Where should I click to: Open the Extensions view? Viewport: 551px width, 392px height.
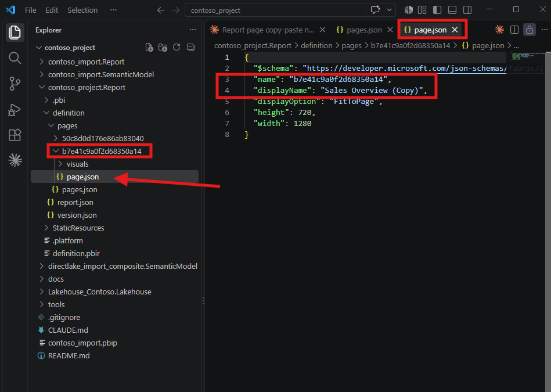click(x=15, y=135)
